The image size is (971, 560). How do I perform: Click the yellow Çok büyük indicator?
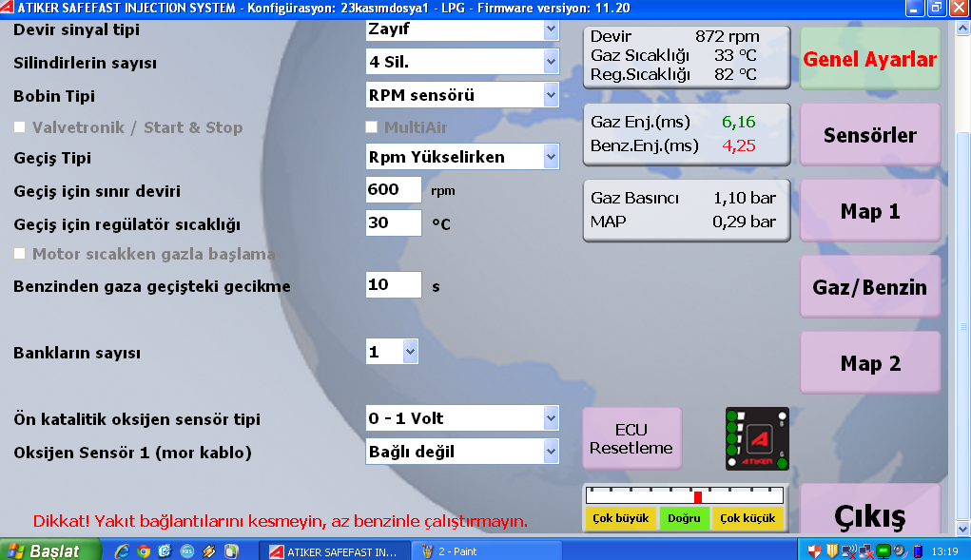pyautogui.click(x=620, y=518)
